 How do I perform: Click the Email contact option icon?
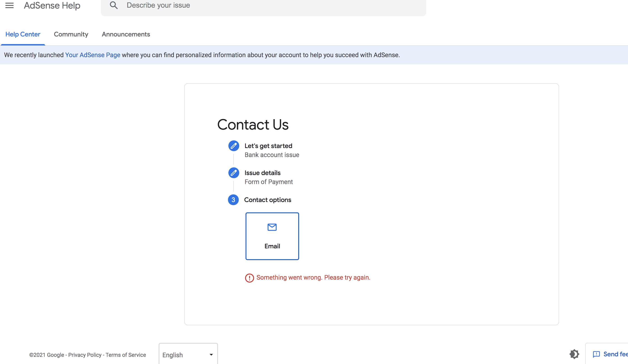[x=272, y=227]
